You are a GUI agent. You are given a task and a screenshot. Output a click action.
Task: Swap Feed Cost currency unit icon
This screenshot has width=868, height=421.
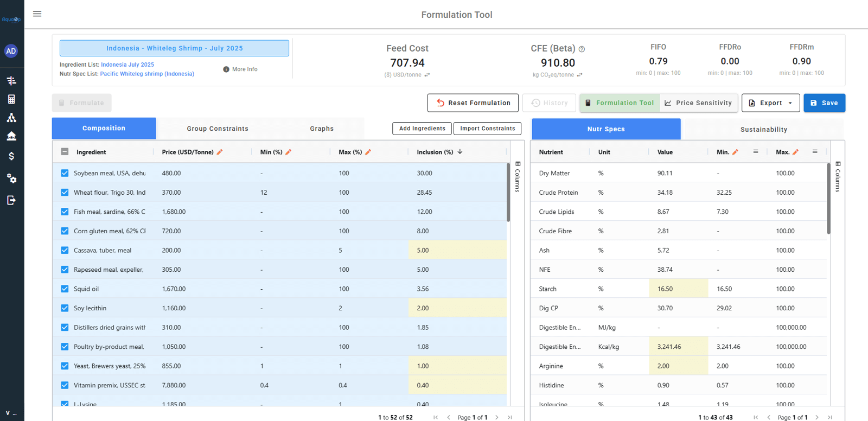tap(427, 75)
